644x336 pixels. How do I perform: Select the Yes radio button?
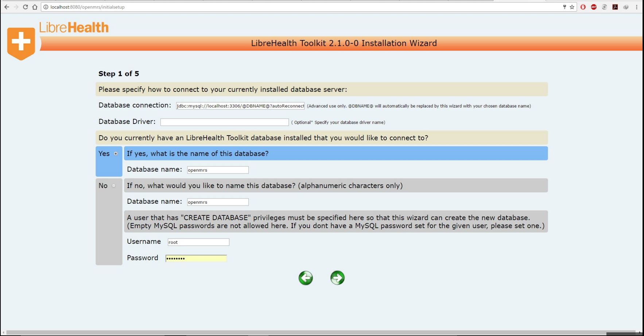116,154
